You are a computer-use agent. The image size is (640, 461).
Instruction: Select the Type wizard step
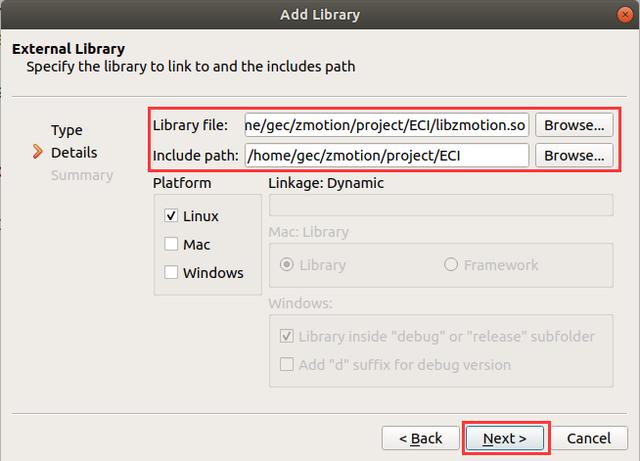(x=67, y=130)
